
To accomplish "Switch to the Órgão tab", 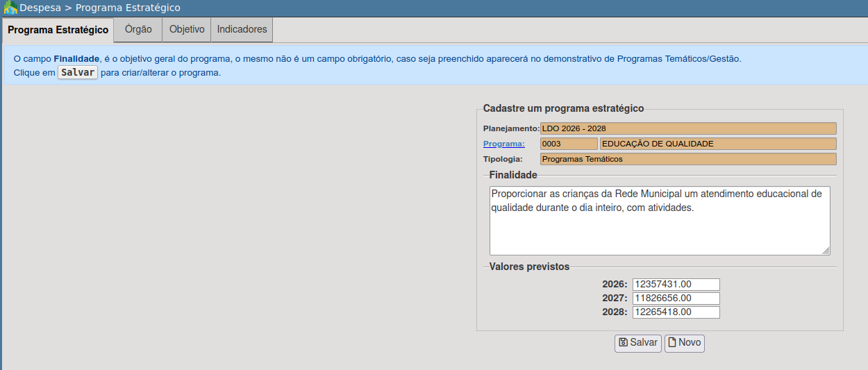I will (x=138, y=30).
